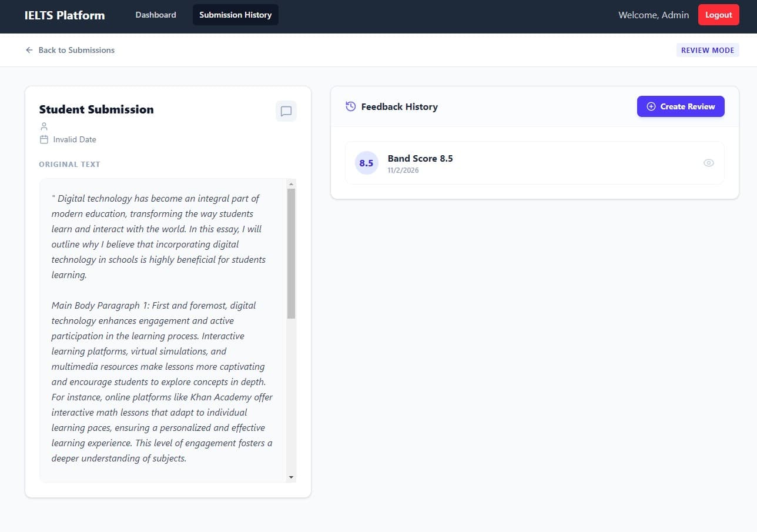Click the plus icon inside Create Review button
The image size is (757, 532).
pyautogui.click(x=651, y=106)
